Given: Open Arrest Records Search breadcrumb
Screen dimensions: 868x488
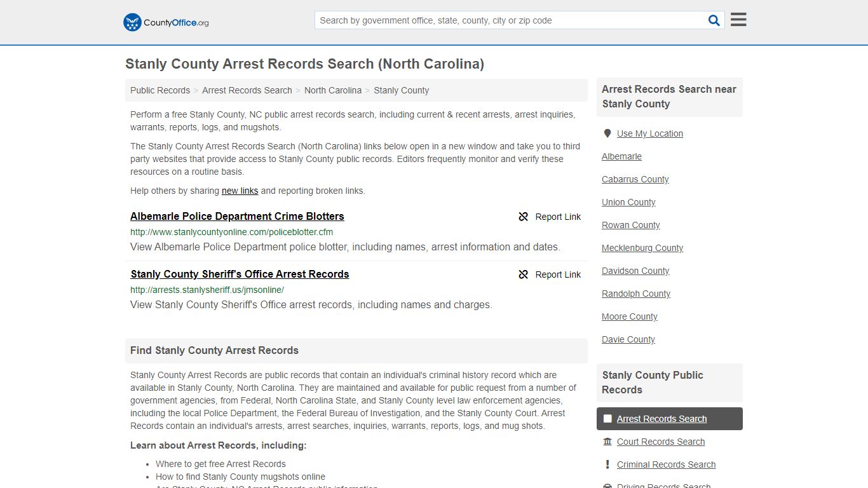Looking at the screenshot, I should click(x=247, y=90).
